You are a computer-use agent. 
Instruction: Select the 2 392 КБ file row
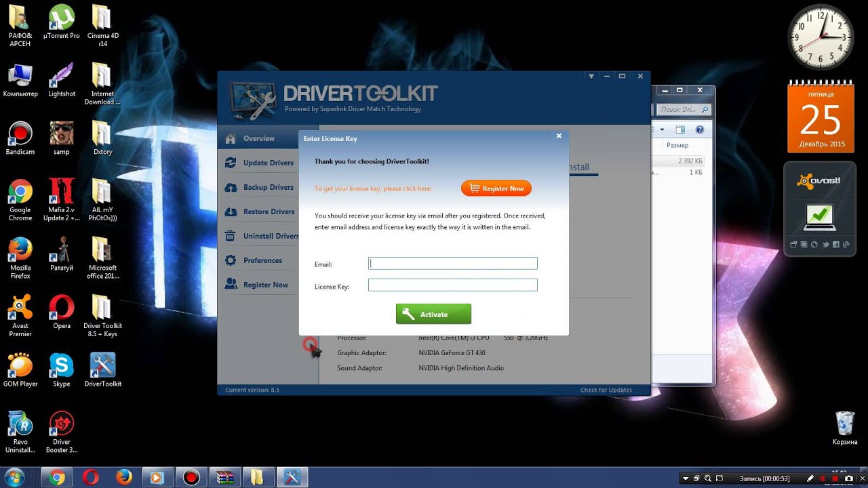678,161
